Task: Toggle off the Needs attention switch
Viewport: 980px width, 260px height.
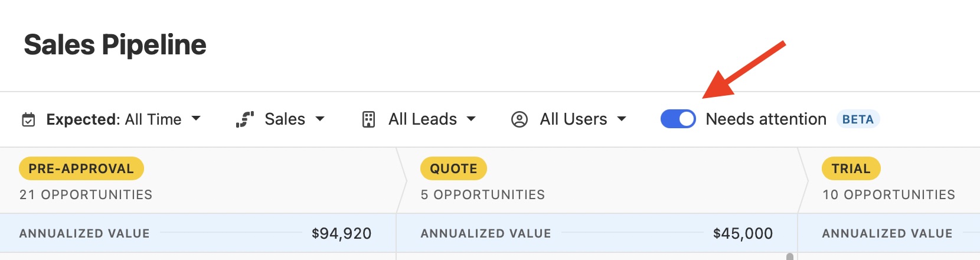Action: click(x=678, y=119)
